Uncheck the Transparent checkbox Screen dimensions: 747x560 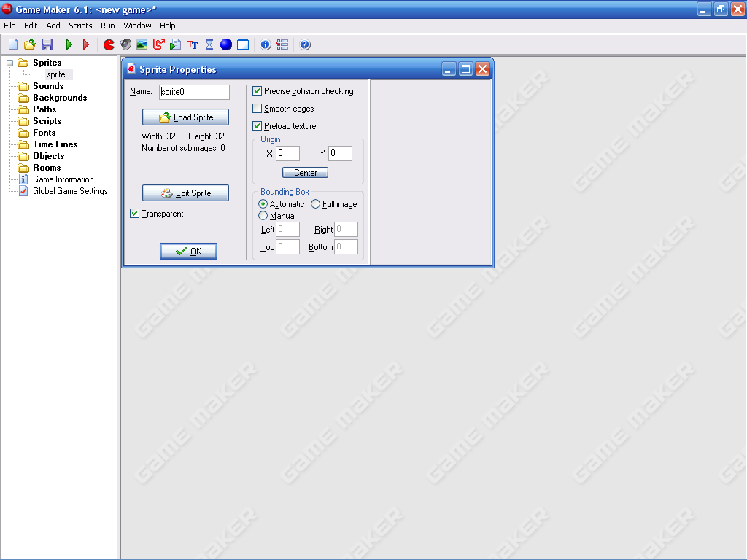click(x=134, y=214)
